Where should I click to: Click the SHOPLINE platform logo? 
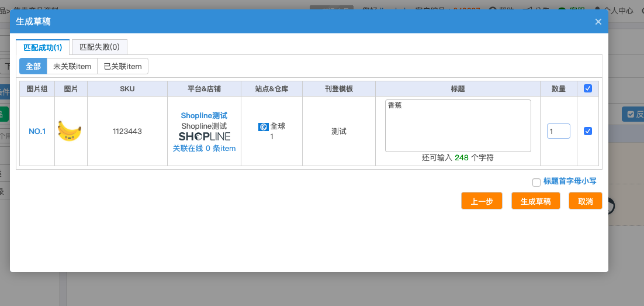tap(205, 136)
